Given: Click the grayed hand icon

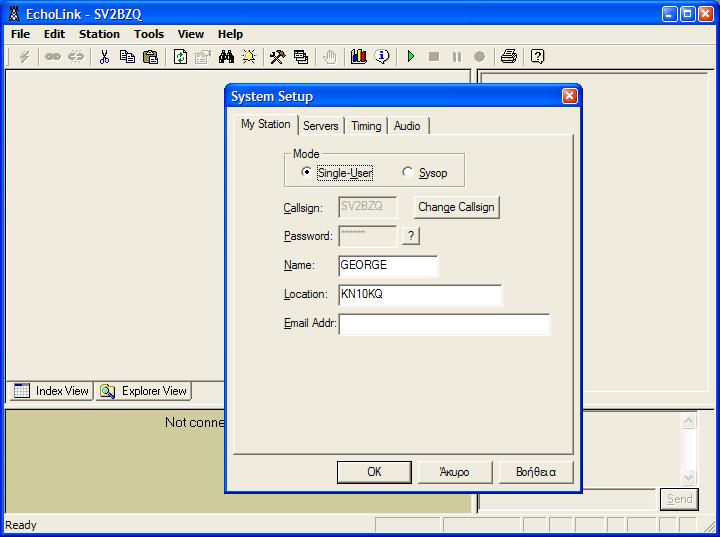Looking at the screenshot, I should click(x=329, y=57).
